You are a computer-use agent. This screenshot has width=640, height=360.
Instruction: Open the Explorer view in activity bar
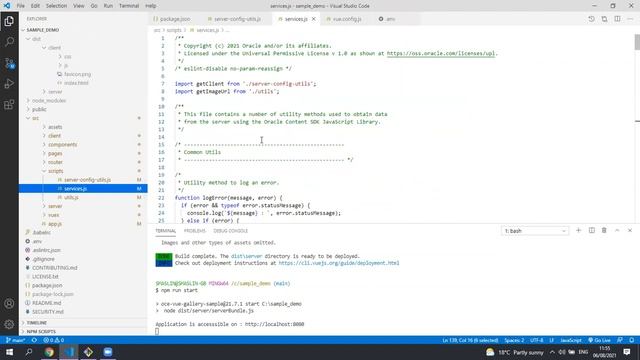click(9, 21)
